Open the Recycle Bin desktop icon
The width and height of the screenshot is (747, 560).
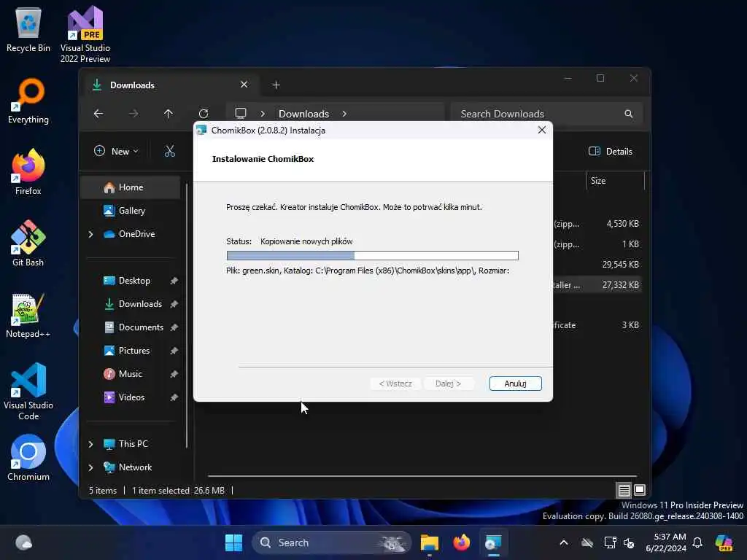click(28, 31)
